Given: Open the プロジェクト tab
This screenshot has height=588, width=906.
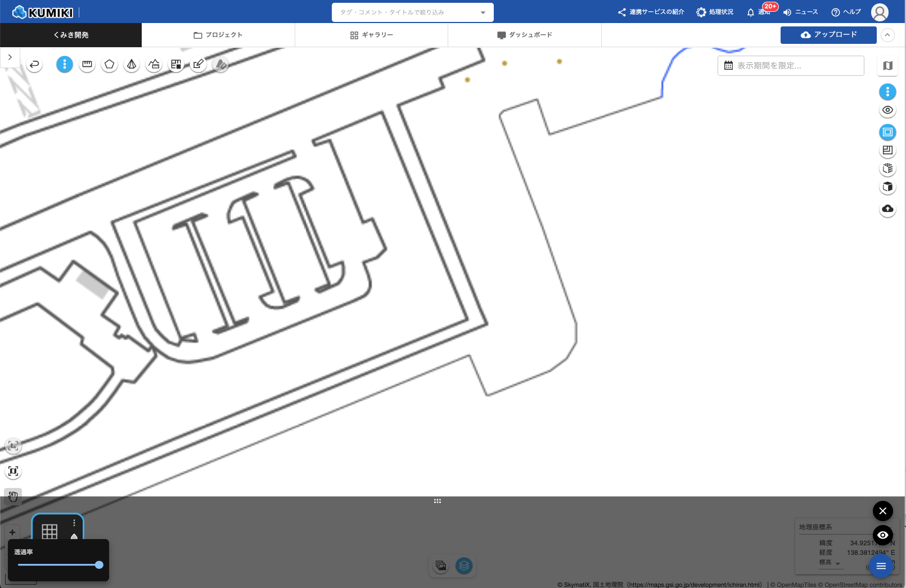Looking at the screenshot, I should point(218,35).
